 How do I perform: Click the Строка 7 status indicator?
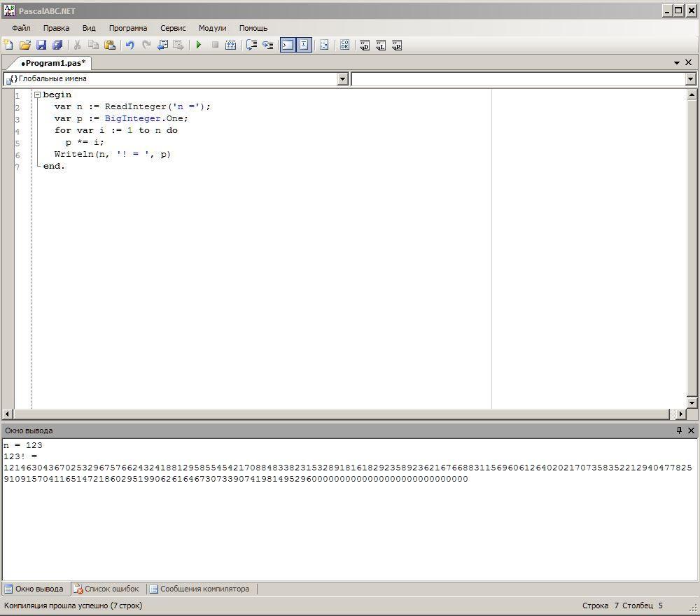pos(601,605)
